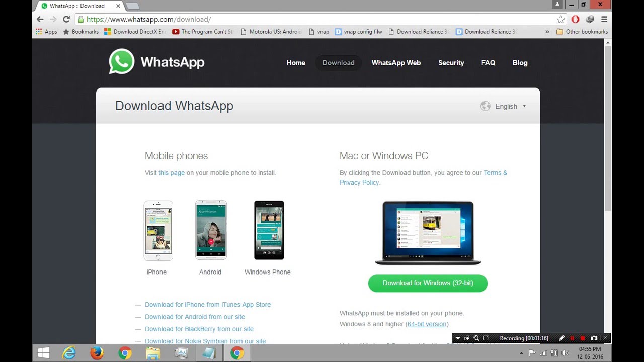Pause the recording with the red pause icon

[572, 338]
